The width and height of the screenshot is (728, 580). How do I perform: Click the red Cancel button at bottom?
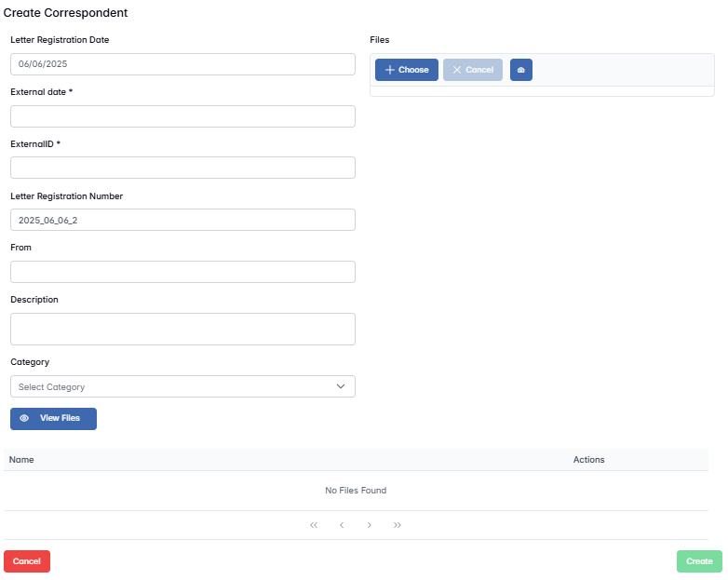coord(27,561)
